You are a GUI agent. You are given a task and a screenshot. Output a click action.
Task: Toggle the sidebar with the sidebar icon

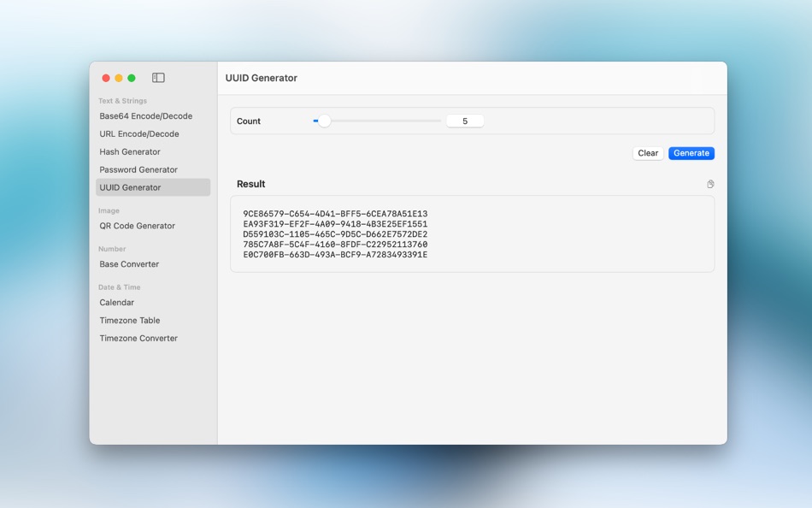click(157, 77)
